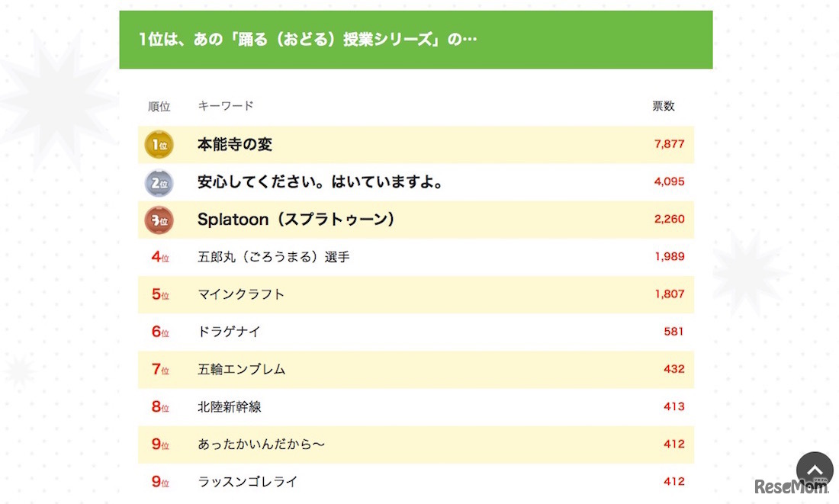Click the bronze third-place medal icon

[x=159, y=219]
